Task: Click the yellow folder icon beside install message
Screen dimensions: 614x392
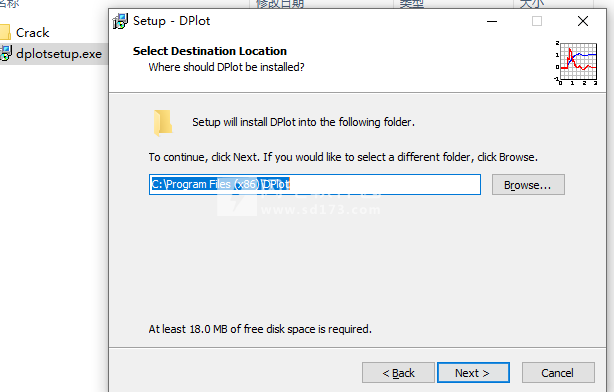Action: (x=163, y=123)
